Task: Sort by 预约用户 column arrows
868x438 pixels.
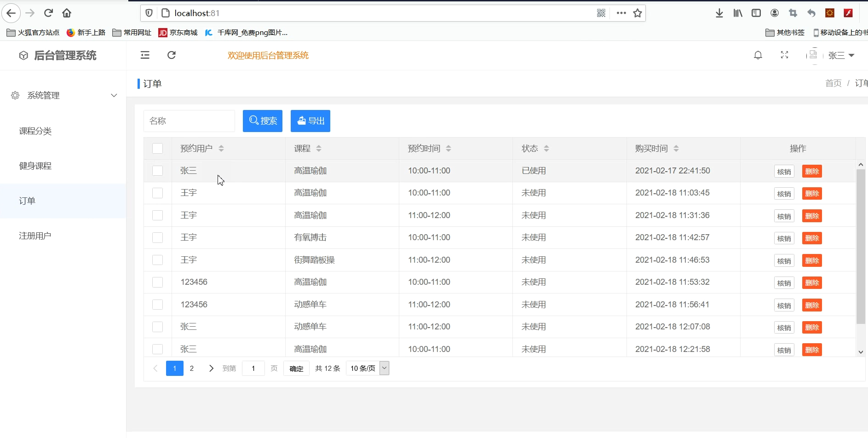Action: (221, 148)
